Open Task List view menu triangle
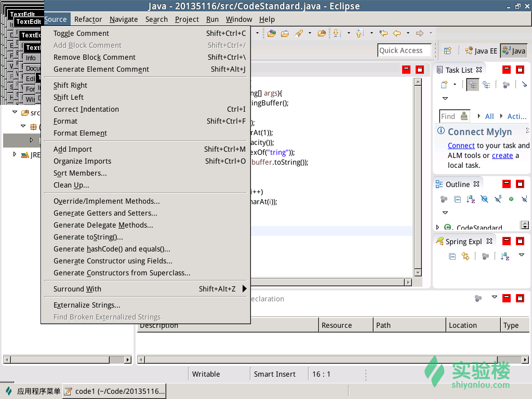 click(x=445, y=98)
